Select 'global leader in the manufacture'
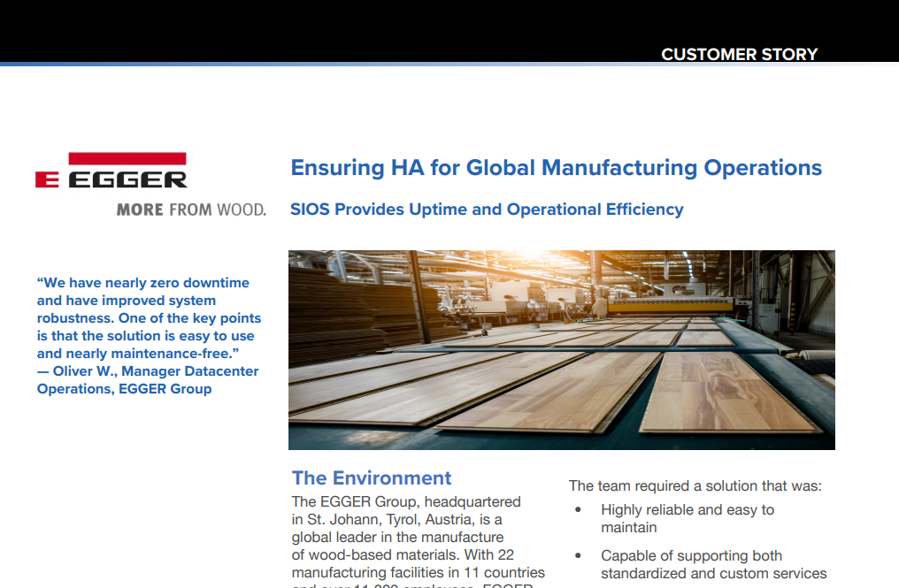This screenshot has width=899, height=588. (x=397, y=538)
